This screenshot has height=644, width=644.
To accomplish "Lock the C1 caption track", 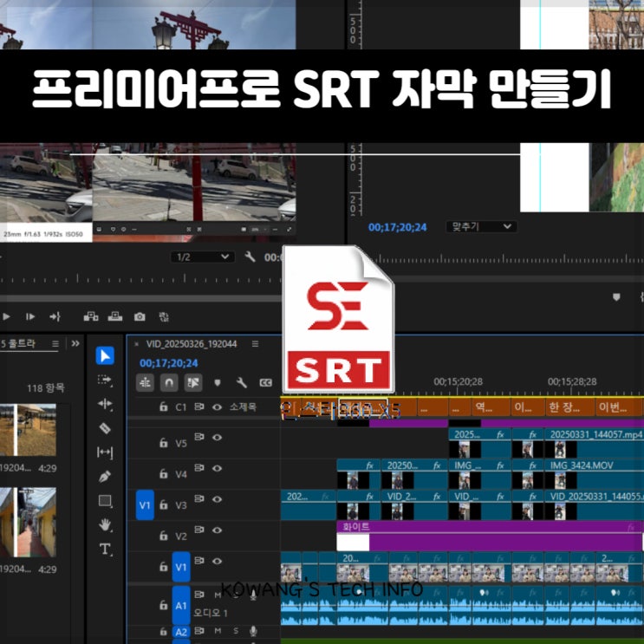I will pos(164,407).
